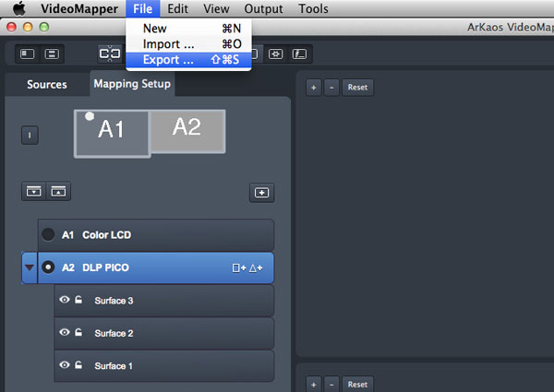Open the VideoMapper application menu
The image size is (554, 392).
[79, 8]
